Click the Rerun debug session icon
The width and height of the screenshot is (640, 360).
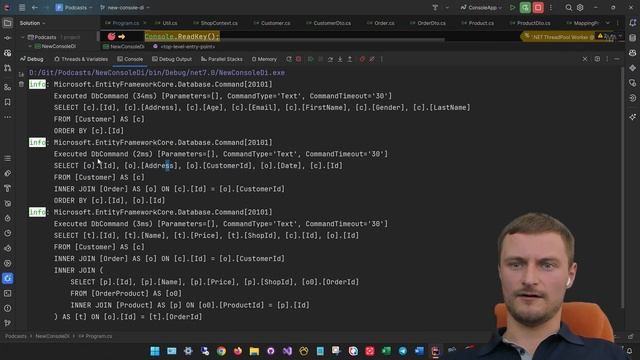pos(289,59)
